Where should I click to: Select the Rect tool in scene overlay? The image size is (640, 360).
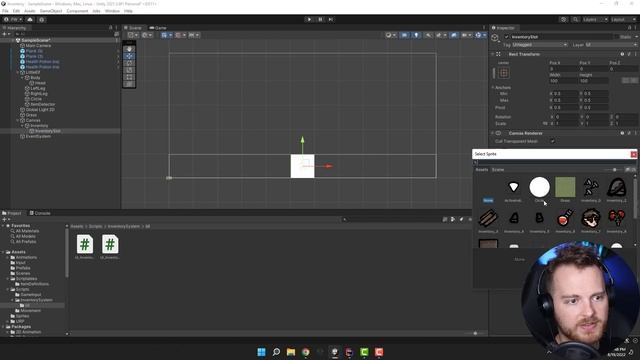click(x=129, y=77)
